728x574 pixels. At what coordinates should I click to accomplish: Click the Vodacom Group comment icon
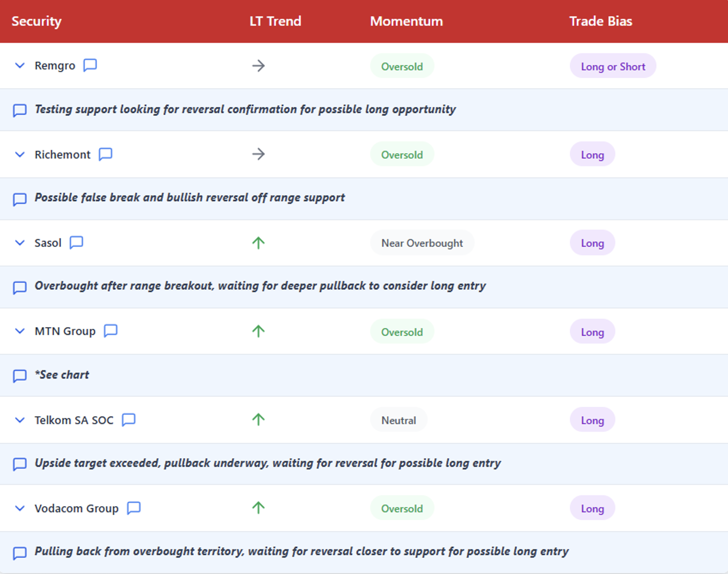(x=134, y=508)
